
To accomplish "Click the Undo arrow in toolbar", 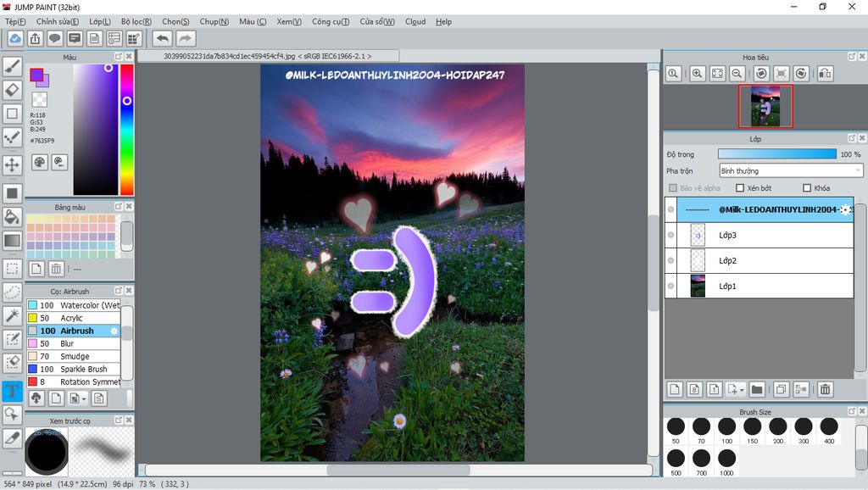I will [162, 38].
